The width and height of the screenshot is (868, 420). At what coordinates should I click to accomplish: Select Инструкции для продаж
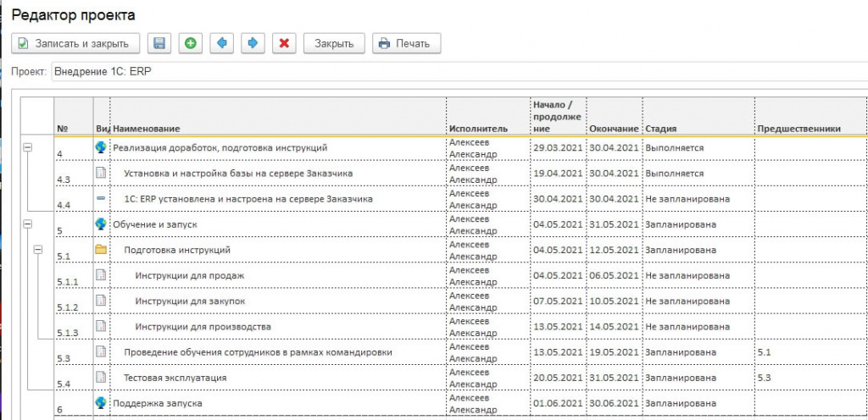pyautogui.click(x=190, y=275)
